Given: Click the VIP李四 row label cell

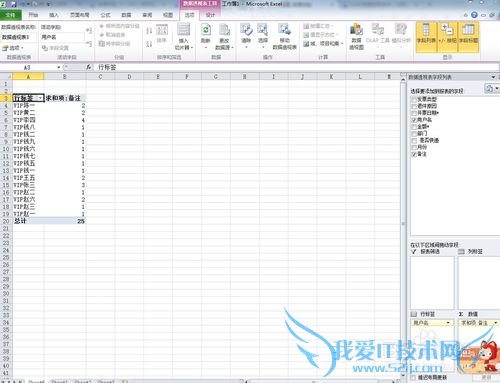Looking at the screenshot, I should click(28, 120).
